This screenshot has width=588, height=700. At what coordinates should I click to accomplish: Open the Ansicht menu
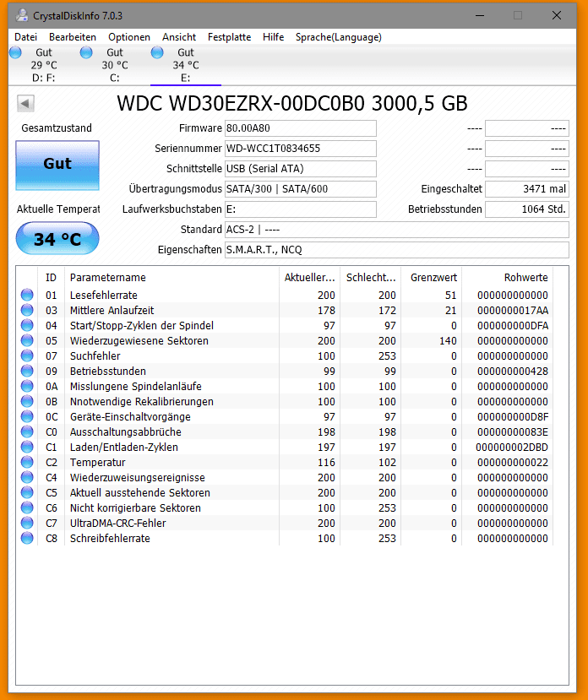(x=179, y=37)
